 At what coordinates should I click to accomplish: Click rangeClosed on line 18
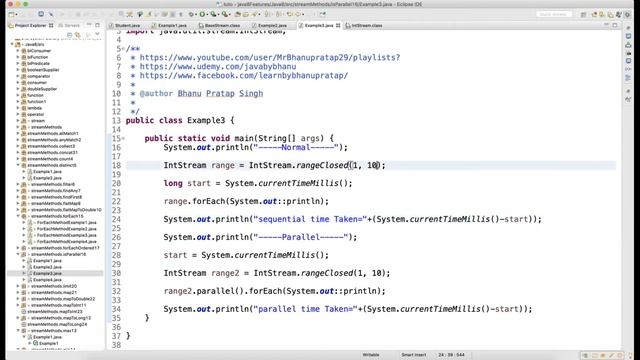pyautogui.click(x=322, y=165)
